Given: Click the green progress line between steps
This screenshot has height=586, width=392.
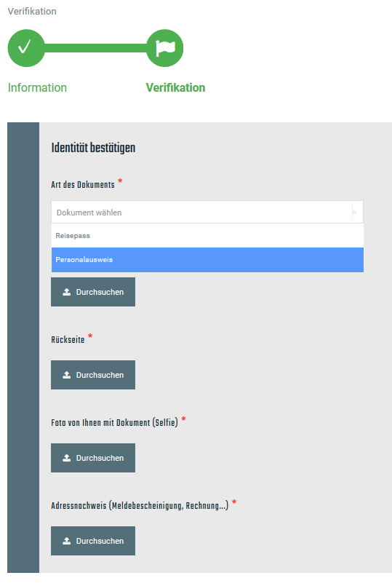Looking at the screenshot, I should (95, 48).
